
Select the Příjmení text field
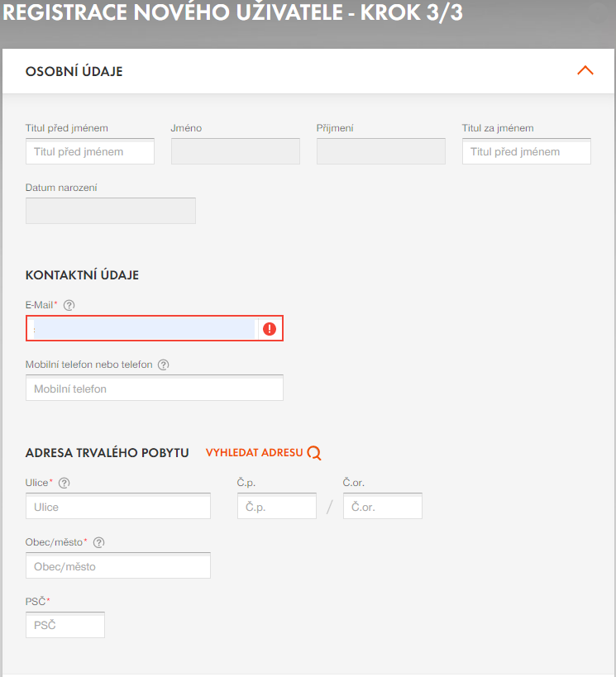click(x=380, y=152)
